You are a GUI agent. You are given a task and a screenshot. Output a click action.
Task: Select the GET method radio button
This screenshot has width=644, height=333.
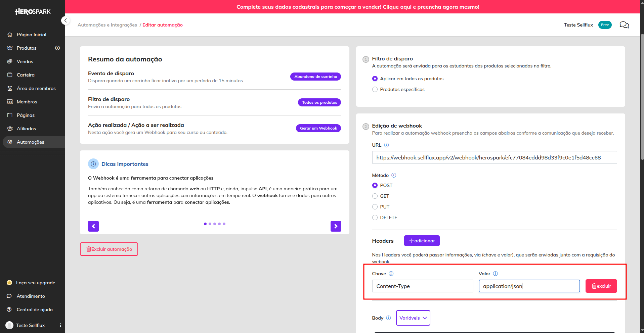(375, 196)
